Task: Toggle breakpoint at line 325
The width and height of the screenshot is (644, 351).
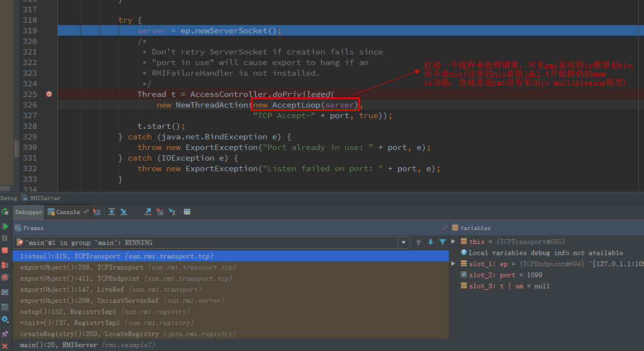Action: [49, 94]
